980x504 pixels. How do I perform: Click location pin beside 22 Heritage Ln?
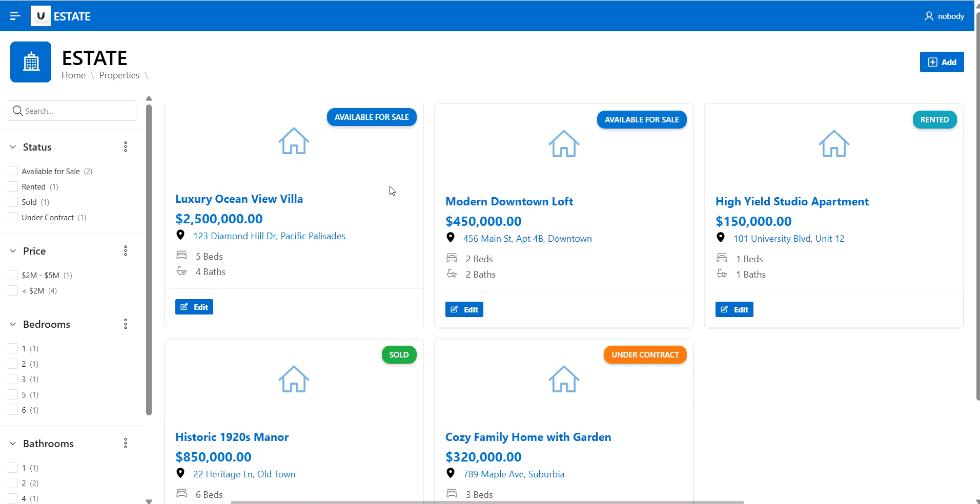(x=180, y=473)
